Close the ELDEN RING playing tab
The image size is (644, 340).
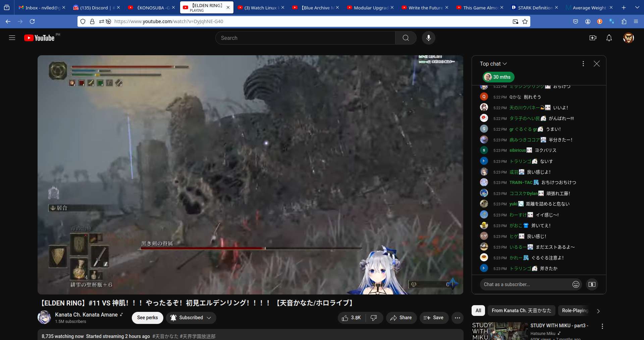pyautogui.click(x=228, y=7)
